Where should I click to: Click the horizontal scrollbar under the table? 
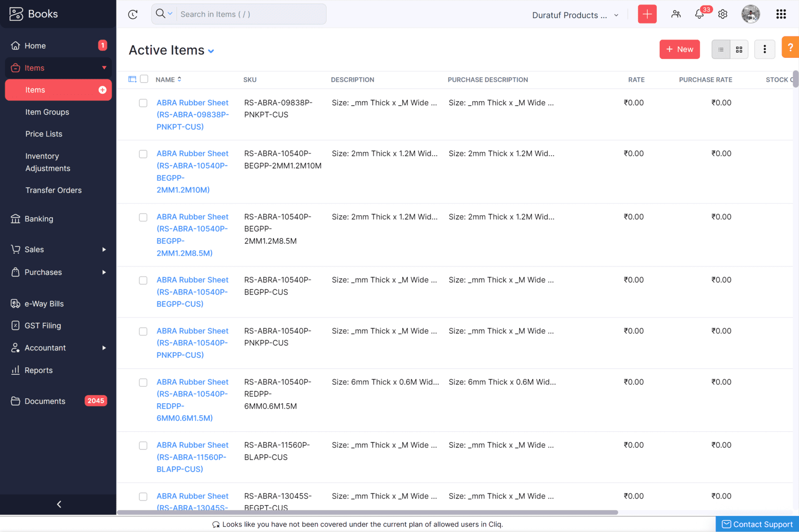tap(368, 513)
